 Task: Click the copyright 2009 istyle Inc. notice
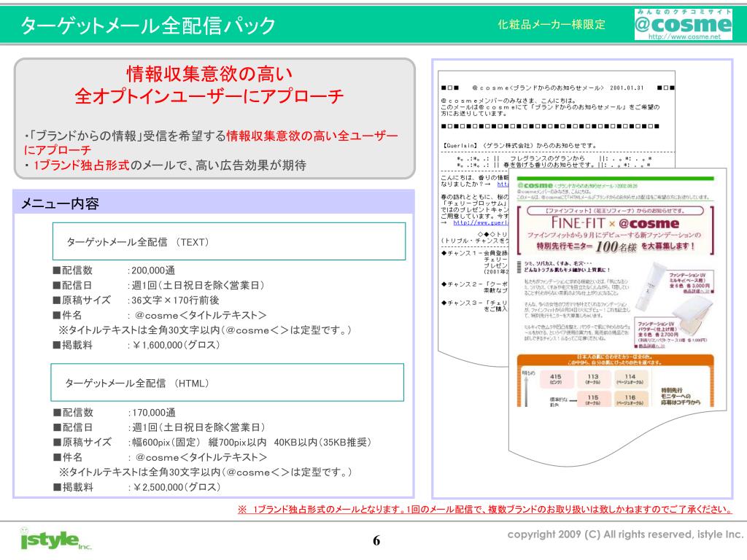click(x=625, y=534)
